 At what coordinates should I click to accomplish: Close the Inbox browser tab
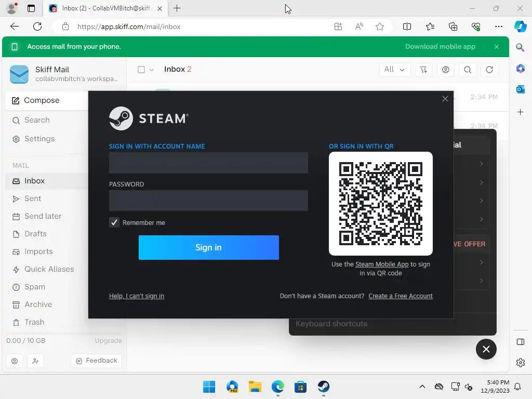click(159, 8)
